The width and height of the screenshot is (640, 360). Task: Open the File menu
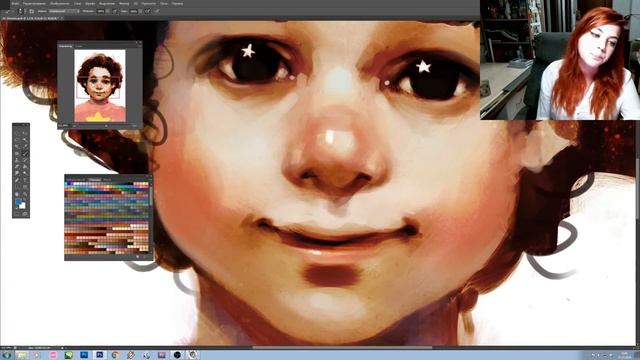click(15, 4)
